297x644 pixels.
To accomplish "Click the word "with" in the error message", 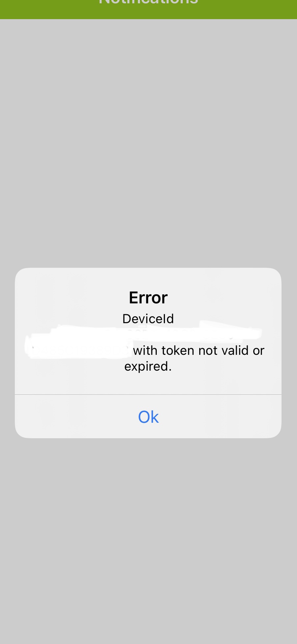I will (x=145, y=350).
